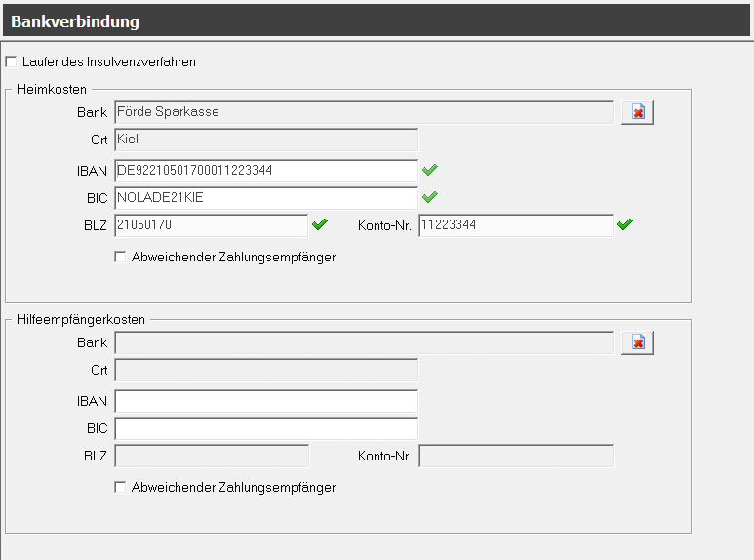Click the empty Hilfeempfängerkosten Bank field
Image resolution: width=754 pixels, height=560 pixels.
tap(363, 343)
